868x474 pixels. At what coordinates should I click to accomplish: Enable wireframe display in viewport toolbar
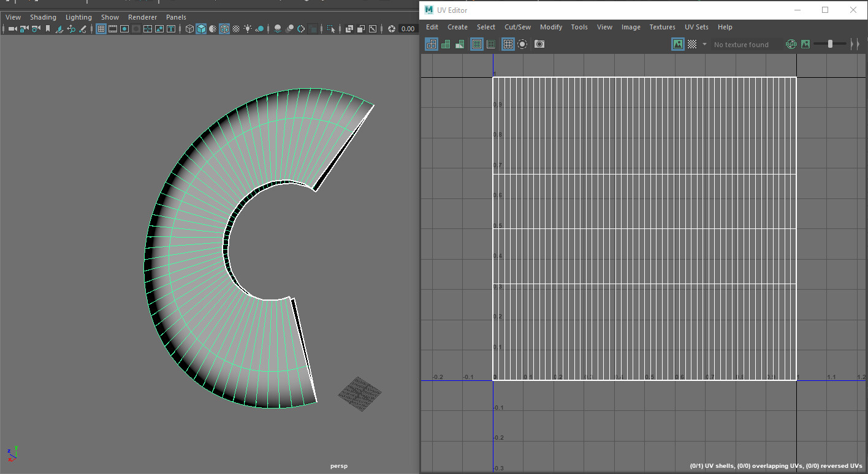pos(189,29)
